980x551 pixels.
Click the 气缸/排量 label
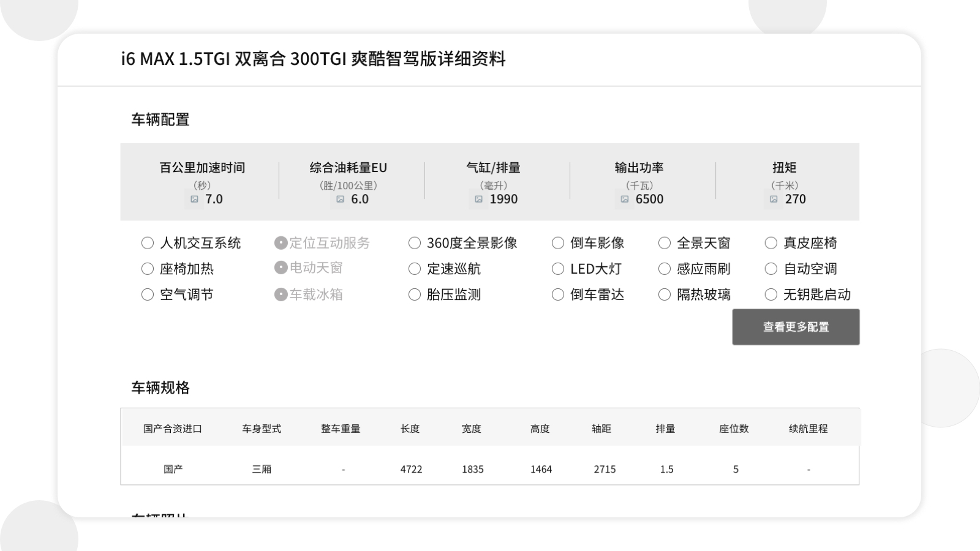[493, 167]
